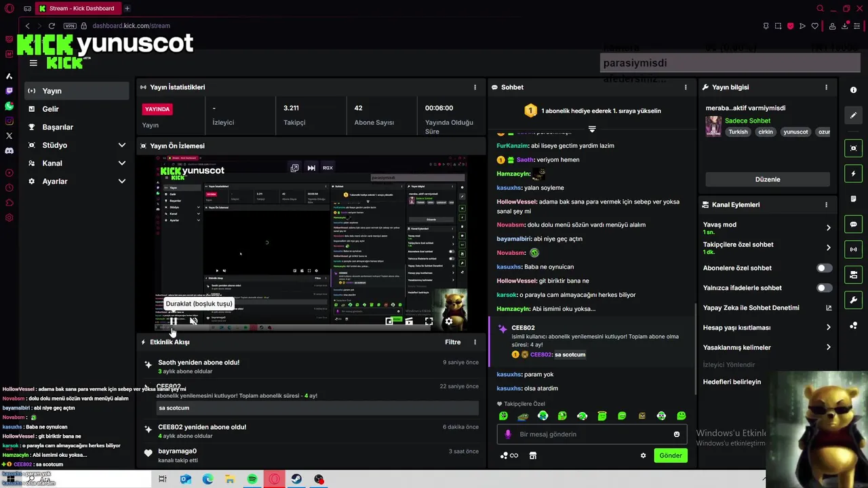Open Steam from the Windows taskbar
The image size is (868, 488).
[297, 479]
